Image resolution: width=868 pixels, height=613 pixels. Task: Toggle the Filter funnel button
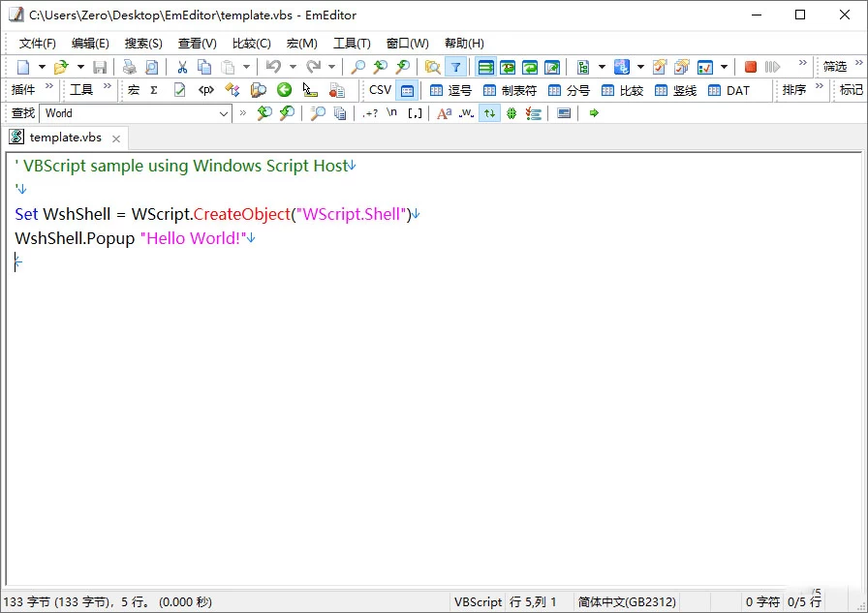click(455, 67)
